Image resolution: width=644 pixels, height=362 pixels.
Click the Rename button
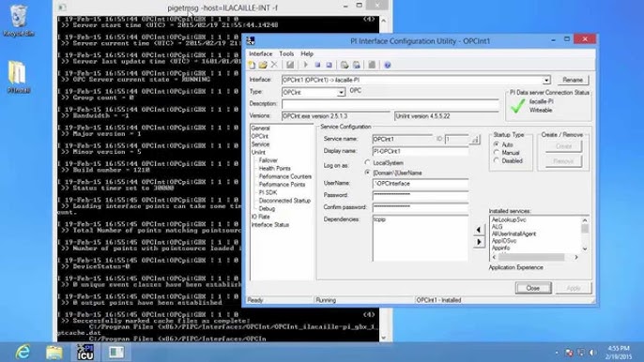tap(573, 80)
